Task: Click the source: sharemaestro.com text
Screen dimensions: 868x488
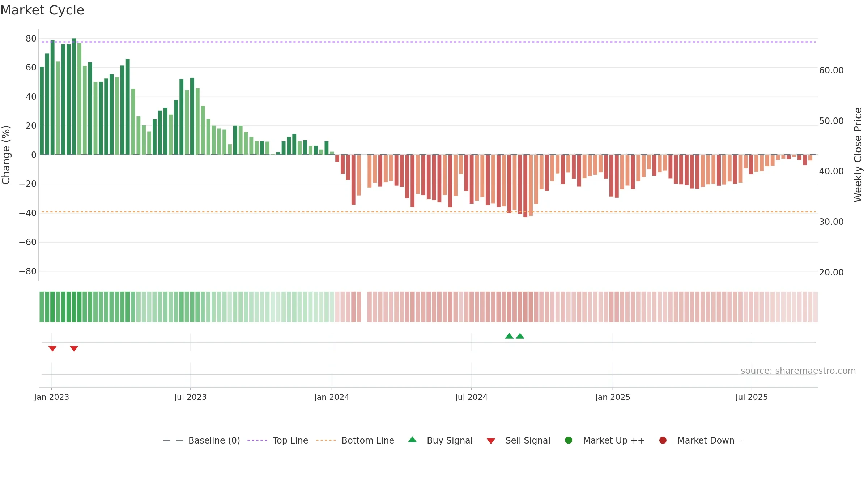Action: point(798,371)
